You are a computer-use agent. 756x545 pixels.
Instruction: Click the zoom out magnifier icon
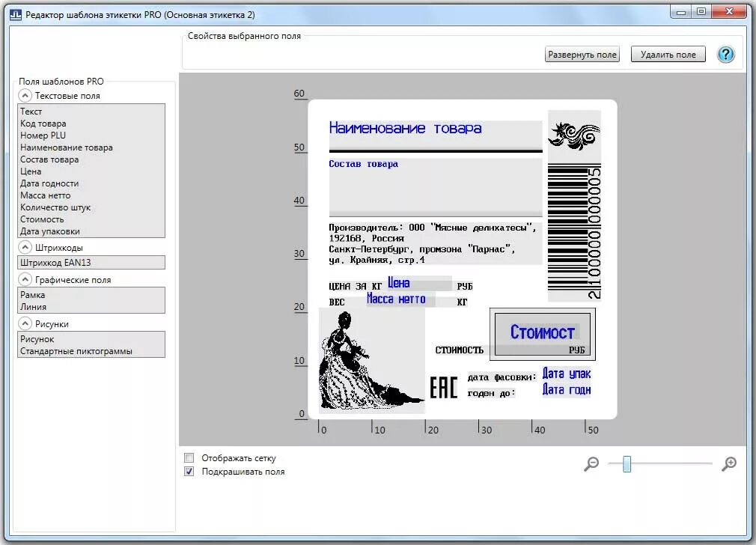tap(591, 464)
